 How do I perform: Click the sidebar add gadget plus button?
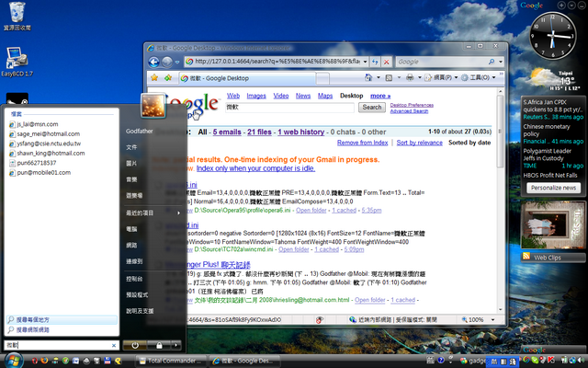[561, 6]
